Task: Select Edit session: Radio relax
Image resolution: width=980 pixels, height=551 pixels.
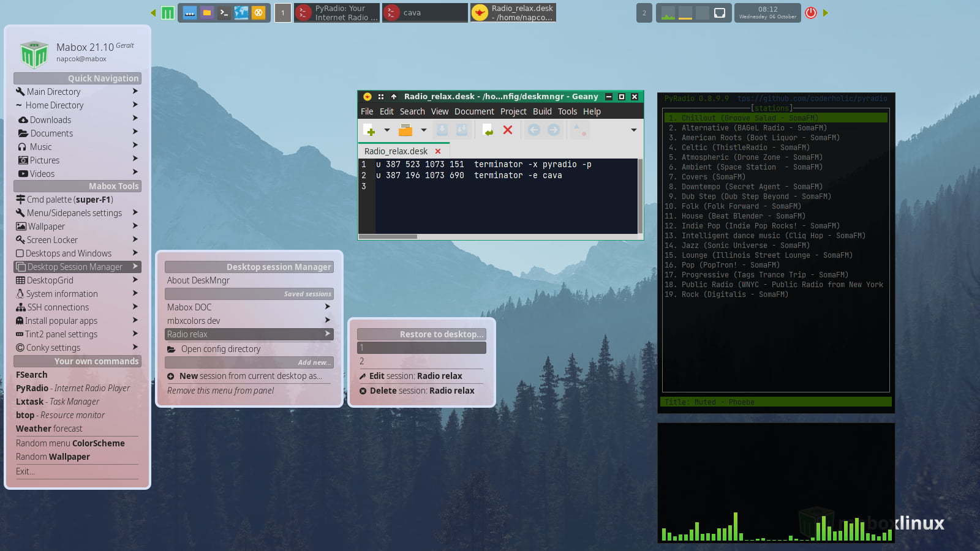Action: pyautogui.click(x=415, y=376)
